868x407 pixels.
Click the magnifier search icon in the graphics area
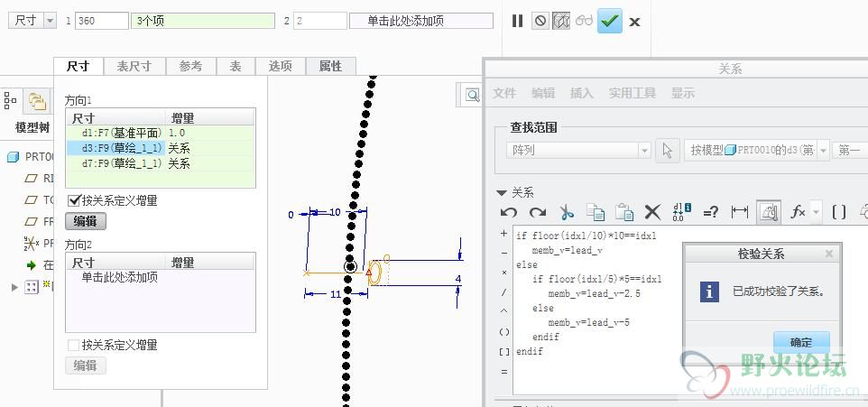[472, 96]
